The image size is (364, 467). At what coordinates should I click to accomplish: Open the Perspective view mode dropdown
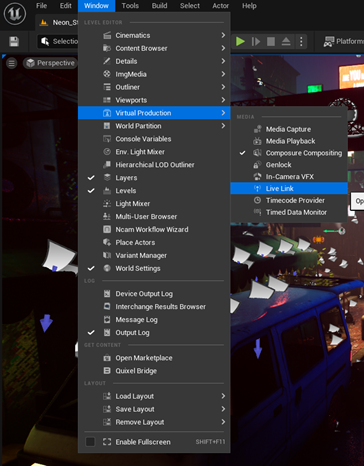(50, 63)
